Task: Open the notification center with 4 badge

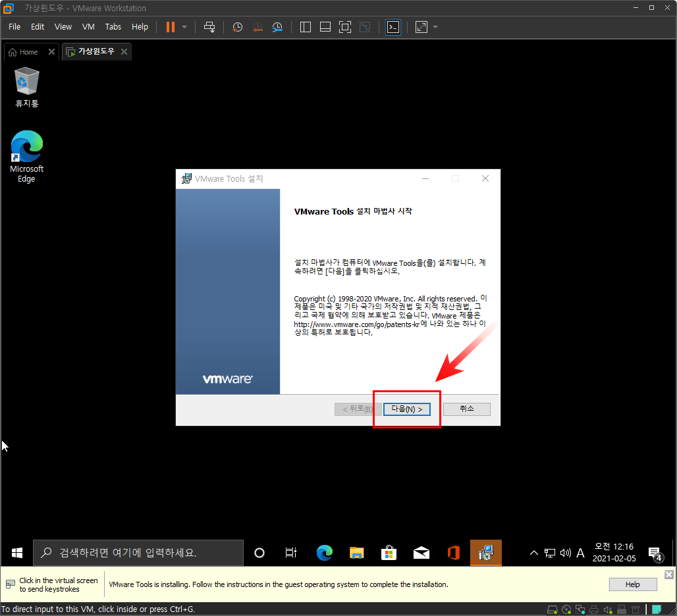Action: tap(655, 553)
